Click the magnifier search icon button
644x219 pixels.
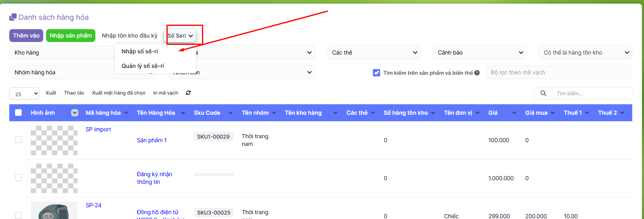tap(543, 93)
